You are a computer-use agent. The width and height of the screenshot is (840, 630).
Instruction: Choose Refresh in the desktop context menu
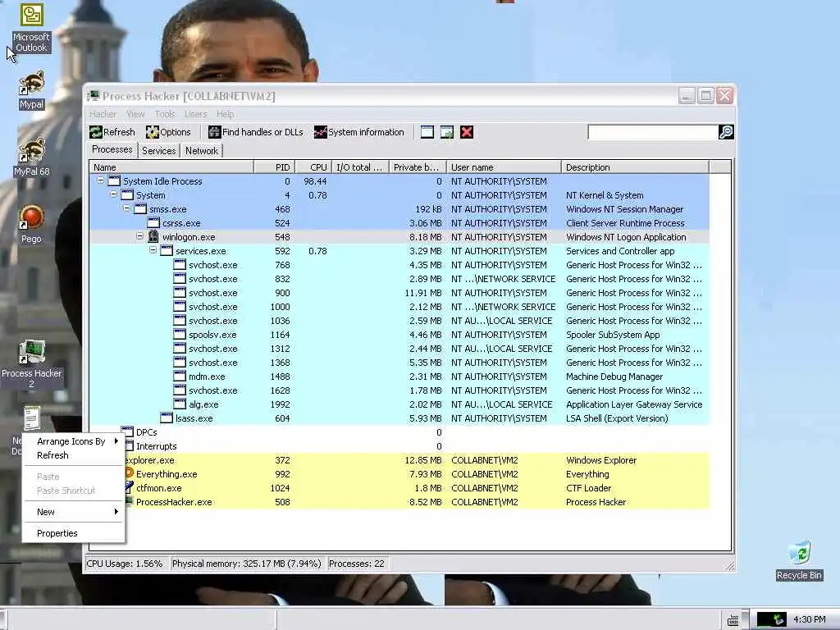(73, 455)
